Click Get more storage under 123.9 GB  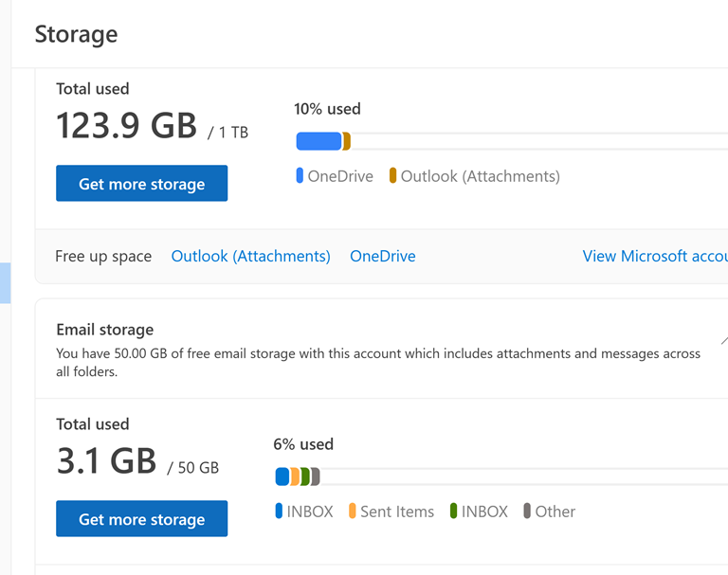point(141,184)
